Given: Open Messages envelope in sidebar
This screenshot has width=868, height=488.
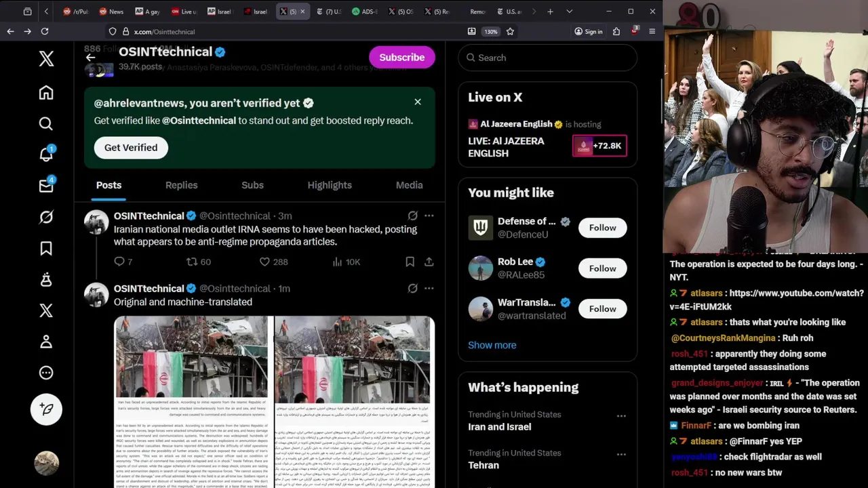Looking at the screenshot, I should 46,186.
